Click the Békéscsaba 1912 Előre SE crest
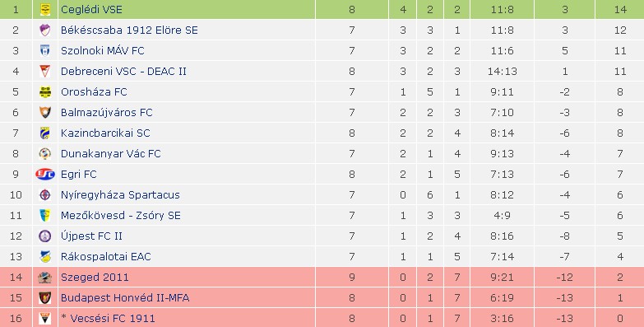The image size is (644, 327). click(45, 30)
